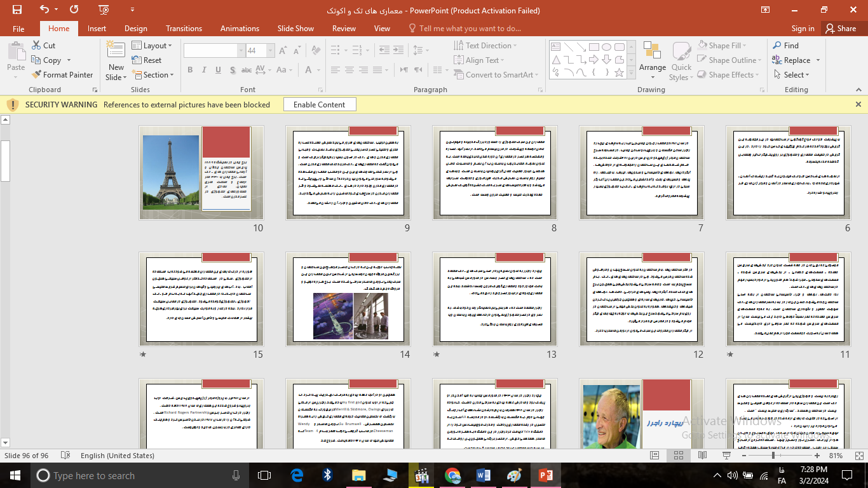Image resolution: width=868 pixels, height=488 pixels.
Task: Reset the slide with the Reset button
Action: (147, 60)
